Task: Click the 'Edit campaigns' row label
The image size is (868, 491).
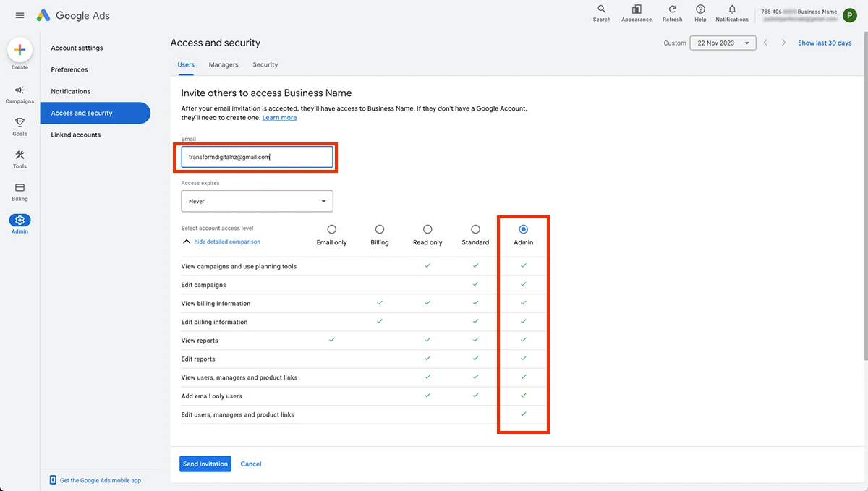Action: click(x=203, y=285)
